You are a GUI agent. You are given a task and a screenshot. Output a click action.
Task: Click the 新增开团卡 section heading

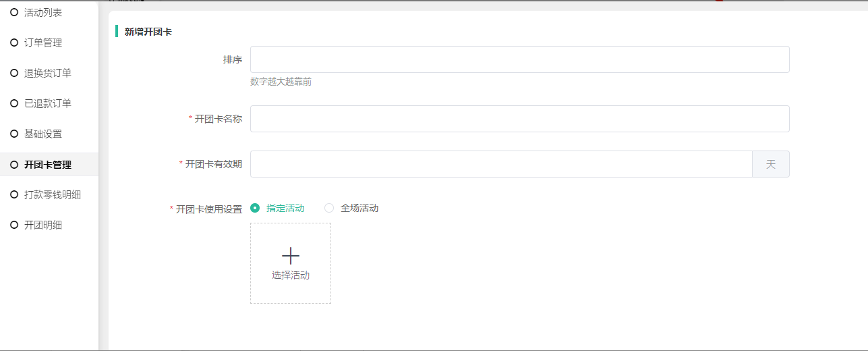click(148, 31)
